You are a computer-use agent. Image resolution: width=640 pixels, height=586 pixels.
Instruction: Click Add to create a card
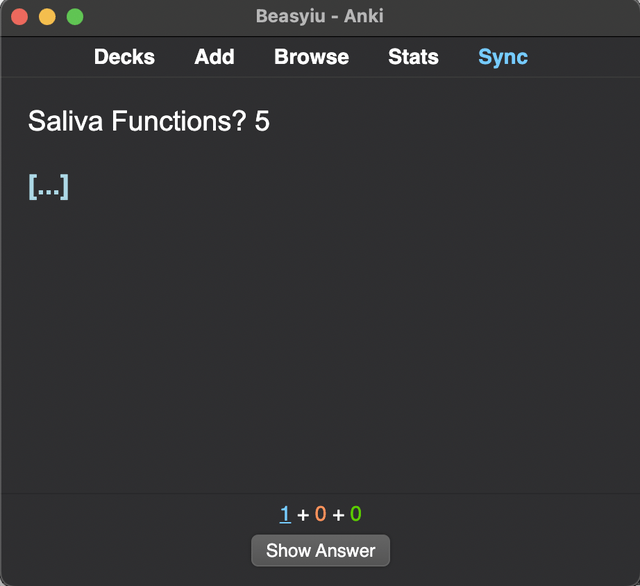point(214,57)
